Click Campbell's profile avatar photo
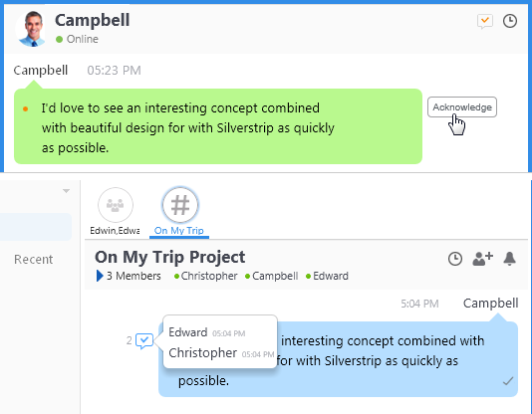 (31, 29)
